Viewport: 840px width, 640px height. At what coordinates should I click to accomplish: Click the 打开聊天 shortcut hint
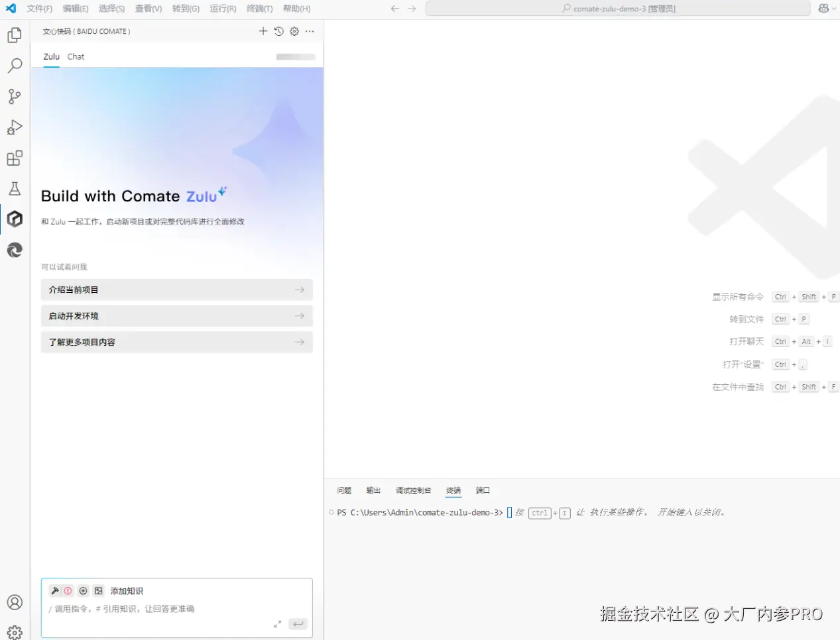747,342
